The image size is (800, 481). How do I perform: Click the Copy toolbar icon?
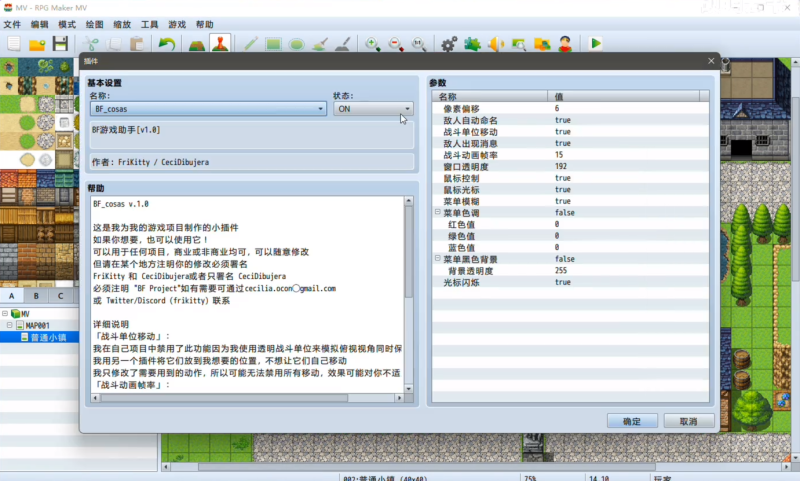point(114,44)
